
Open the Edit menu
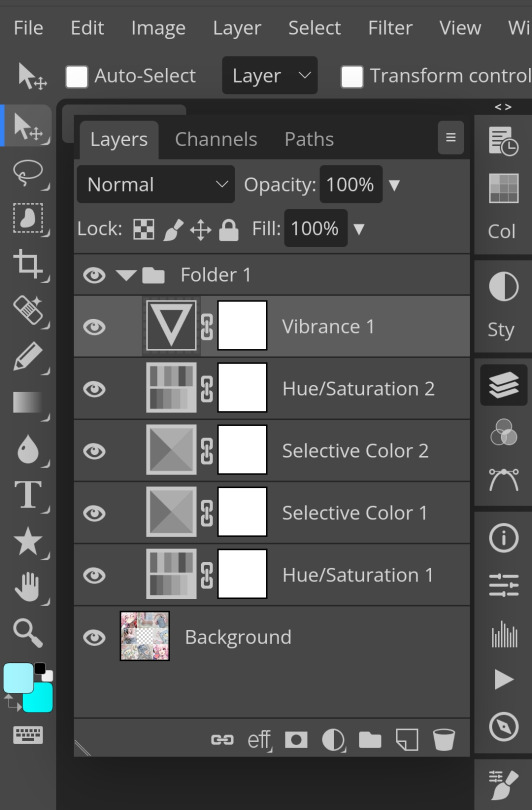[x=87, y=28]
